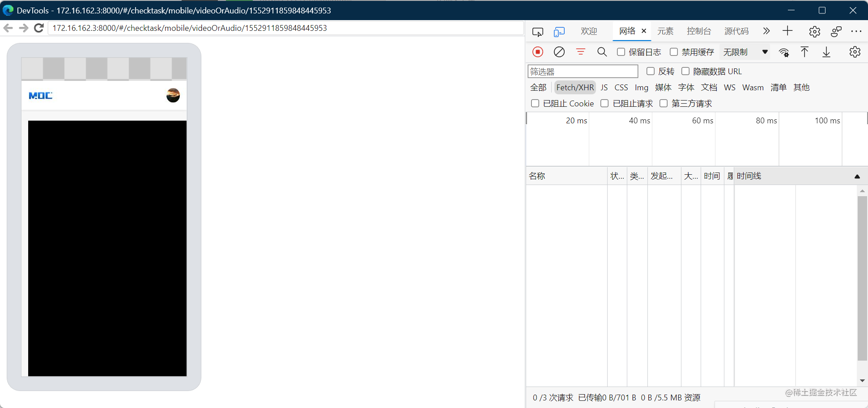Image resolution: width=868 pixels, height=408 pixels.
Task: Open network conditions wifi icon
Action: (784, 52)
